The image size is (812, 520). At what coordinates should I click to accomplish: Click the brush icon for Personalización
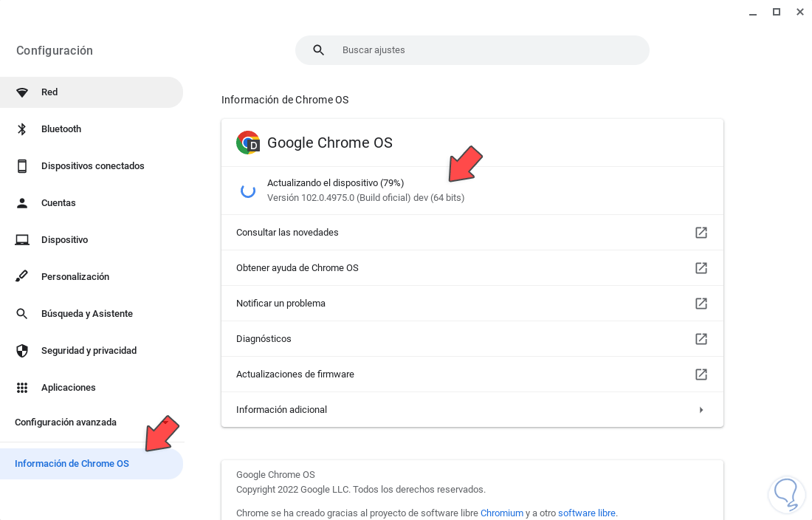click(x=22, y=277)
